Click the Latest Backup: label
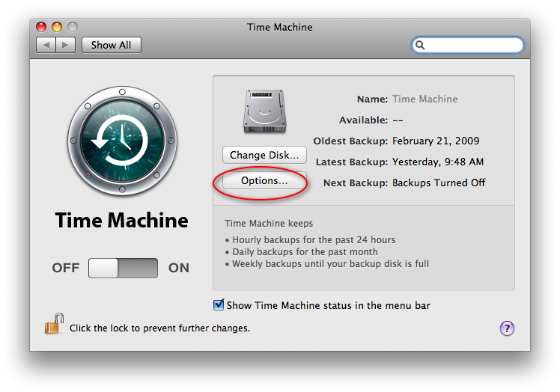 tap(352, 162)
